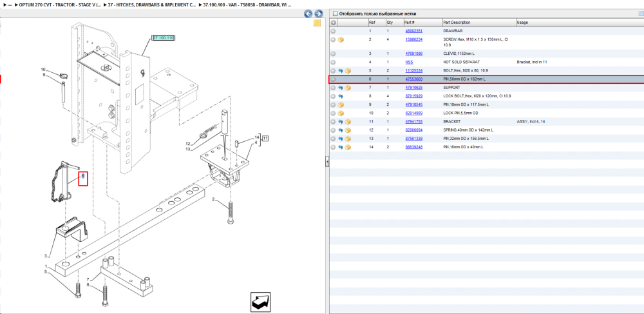This screenshot has height=314, width=644.
Task: Click gray circle icon in PIN 50mm OD row
Action: click(333, 79)
